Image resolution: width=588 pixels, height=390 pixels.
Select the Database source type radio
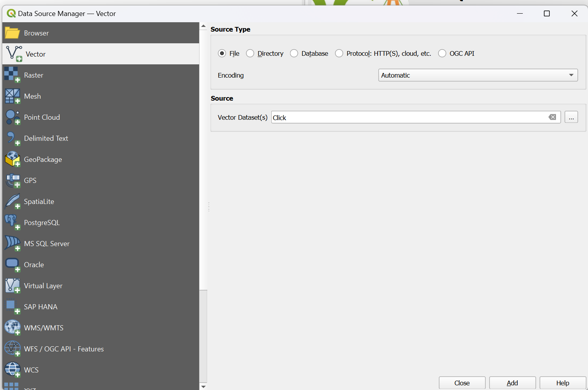point(294,53)
